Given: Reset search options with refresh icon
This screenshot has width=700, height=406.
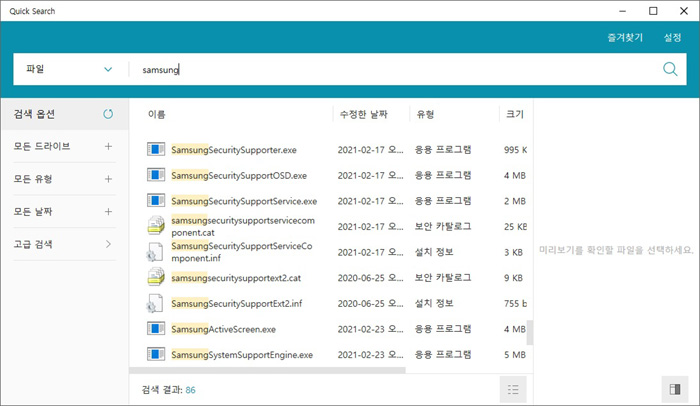Looking at the screenshot, I should click(108, 114).
